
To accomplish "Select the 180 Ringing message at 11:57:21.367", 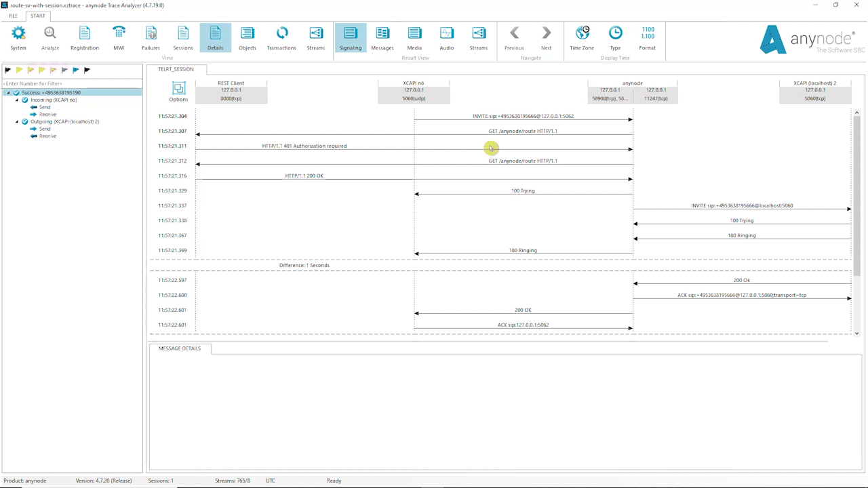I will [x=742, y=236].
